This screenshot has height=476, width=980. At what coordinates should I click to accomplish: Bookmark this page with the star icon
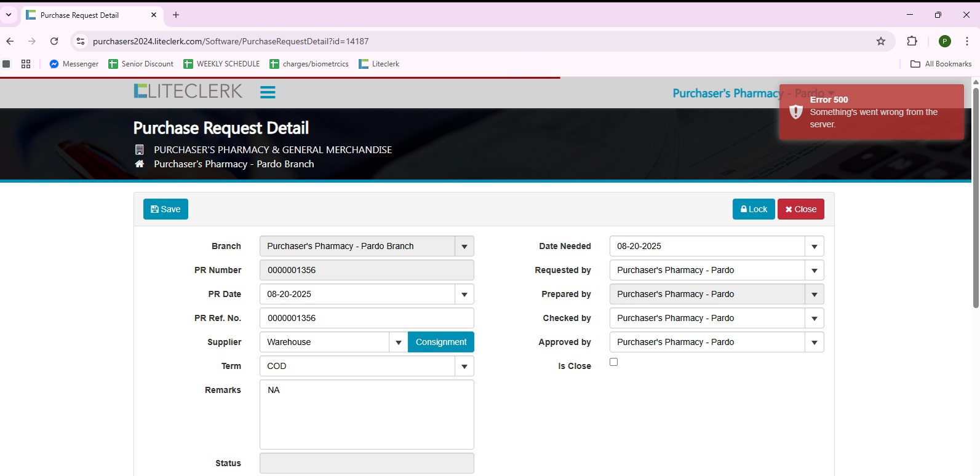point(881,41)
